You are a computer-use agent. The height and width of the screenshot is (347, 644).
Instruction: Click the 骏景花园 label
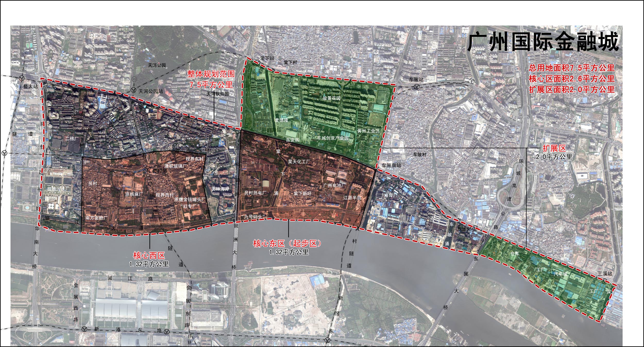tap(332, 98)
